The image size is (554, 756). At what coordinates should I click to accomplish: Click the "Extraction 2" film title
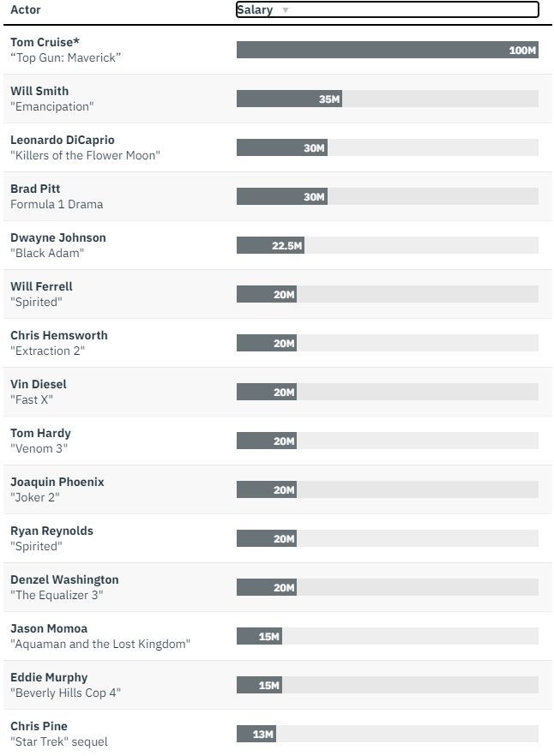[47, 351]
